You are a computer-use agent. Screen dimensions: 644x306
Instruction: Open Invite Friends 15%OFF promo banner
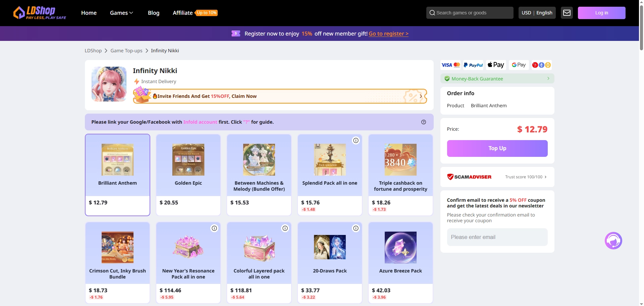[280, 96]
